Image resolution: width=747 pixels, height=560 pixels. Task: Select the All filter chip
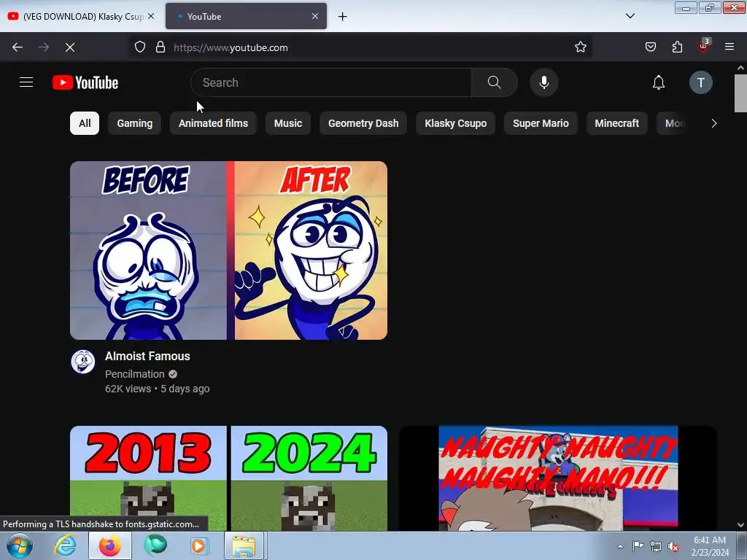tap(85, 123)
